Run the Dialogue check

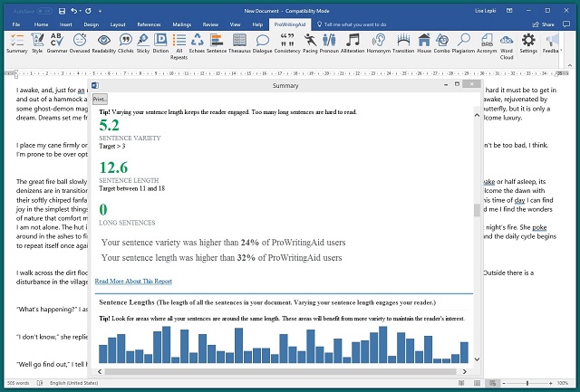(262, 43)
